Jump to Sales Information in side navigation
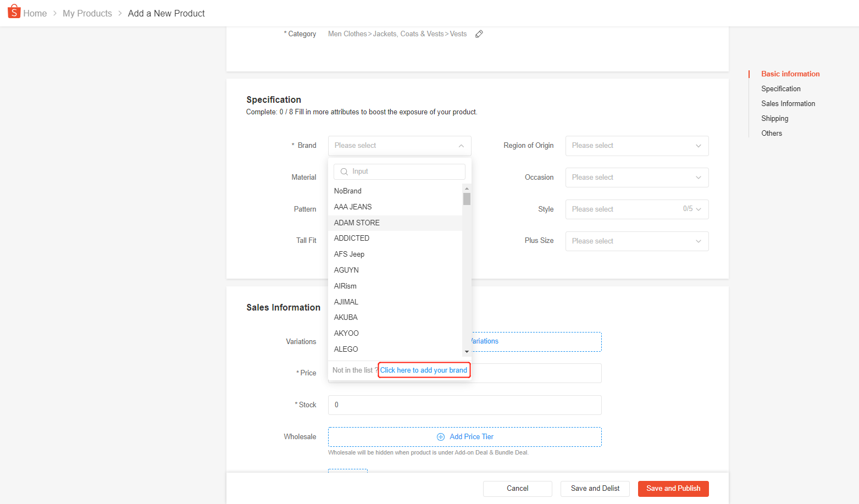The image size is (859, 504). (x=788, y=103)
